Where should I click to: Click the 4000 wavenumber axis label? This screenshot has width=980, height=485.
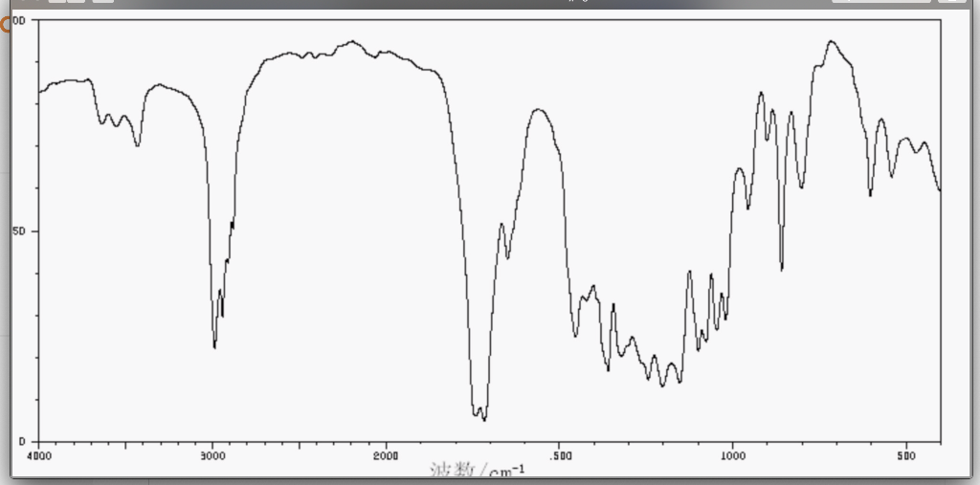[39, 455]
